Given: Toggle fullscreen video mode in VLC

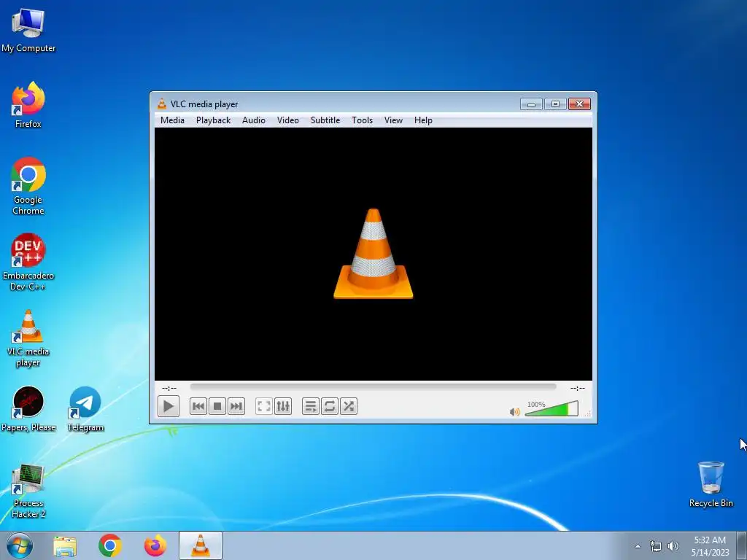Looking at the screenshot, I should pyautogui.click(x=264, y=406).
